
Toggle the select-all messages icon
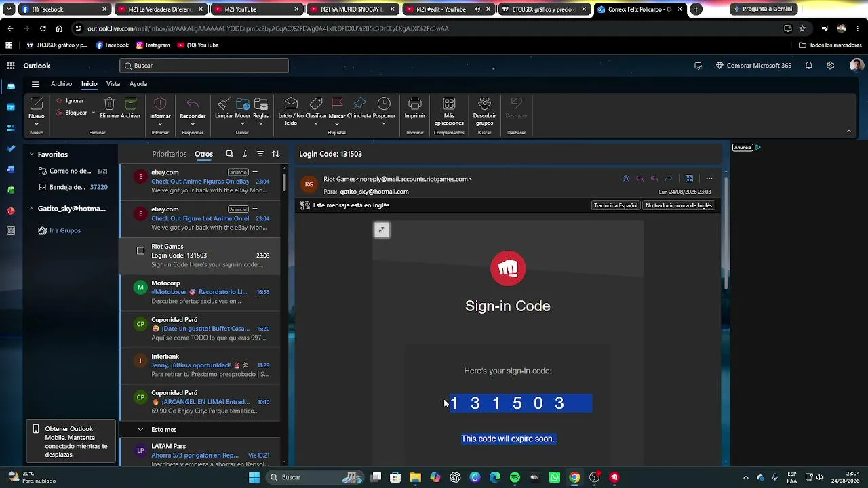point(229,154)
